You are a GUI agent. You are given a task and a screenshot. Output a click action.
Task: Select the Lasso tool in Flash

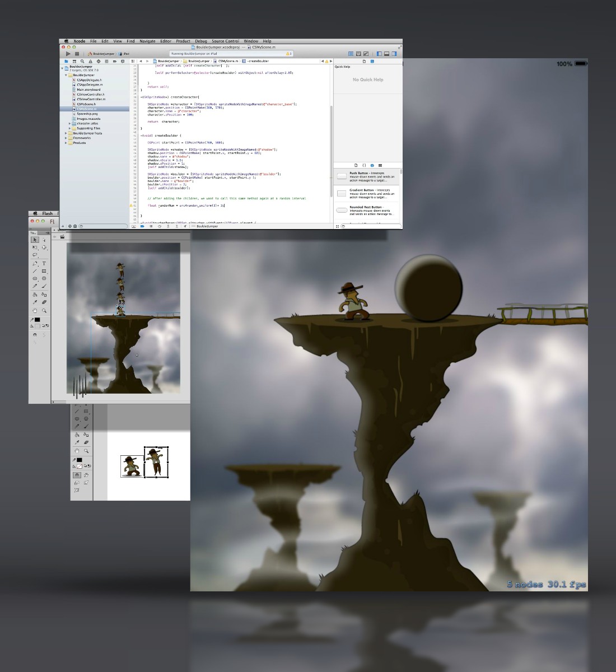(x=35, y=255)
